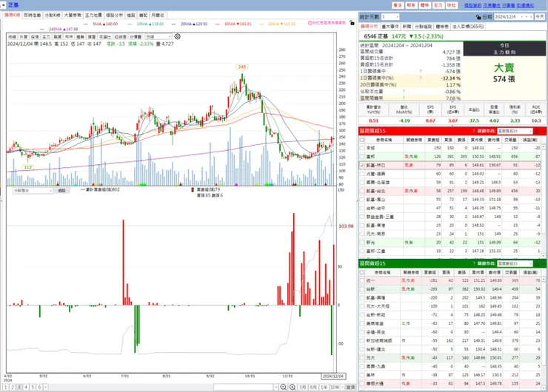Switch to 重大事件 tab
This screenshot has width=548, height=392.
(x=390, y=27)
